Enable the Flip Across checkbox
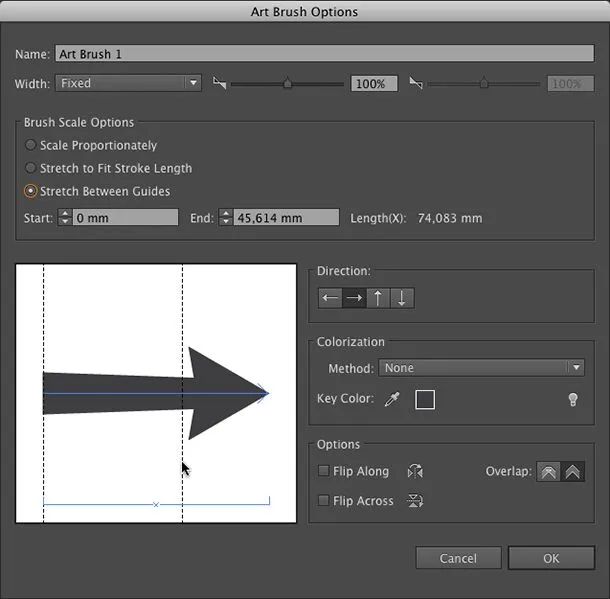Viewport: 610px width, 599px height. 323,500
